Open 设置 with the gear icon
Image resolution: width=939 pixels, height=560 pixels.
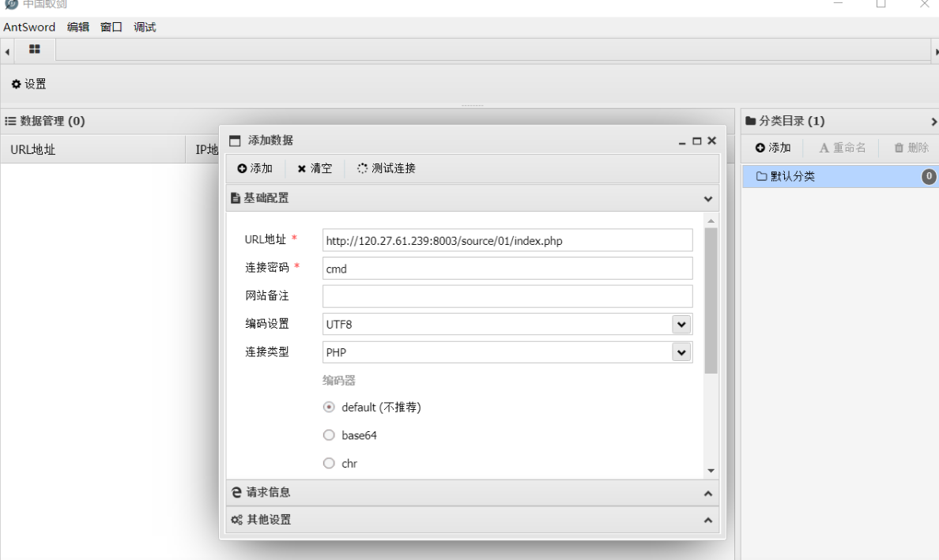(28, 85)
